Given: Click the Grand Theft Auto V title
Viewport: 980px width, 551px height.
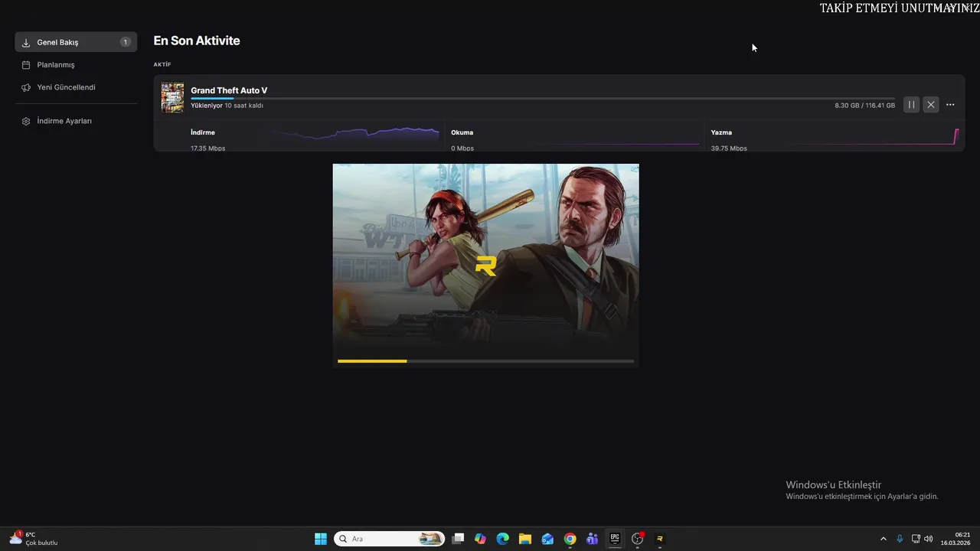Looking at the screenshot, I should point(229,90).
